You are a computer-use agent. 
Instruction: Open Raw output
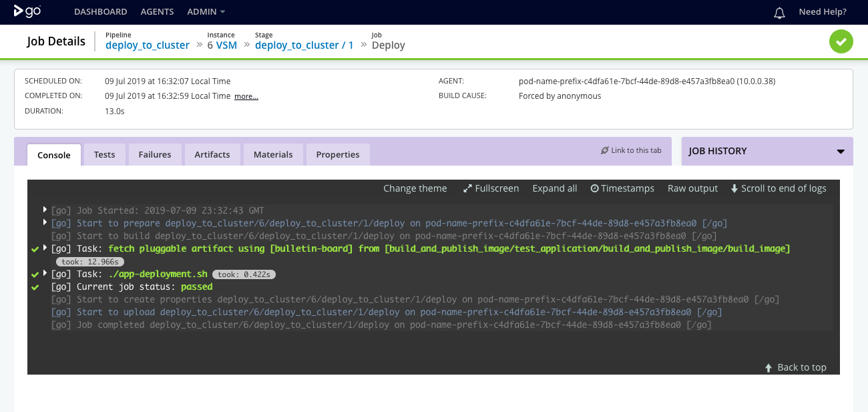tap(693, 189)
